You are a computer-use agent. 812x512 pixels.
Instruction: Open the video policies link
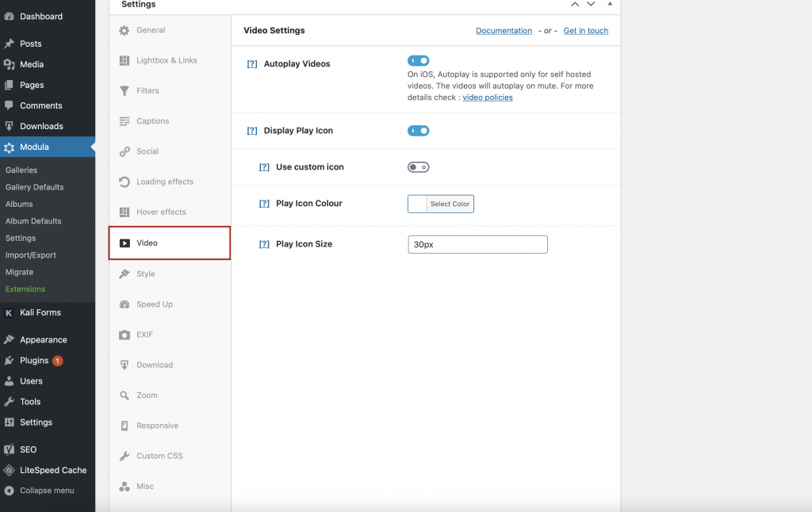[x=488, y=97]
